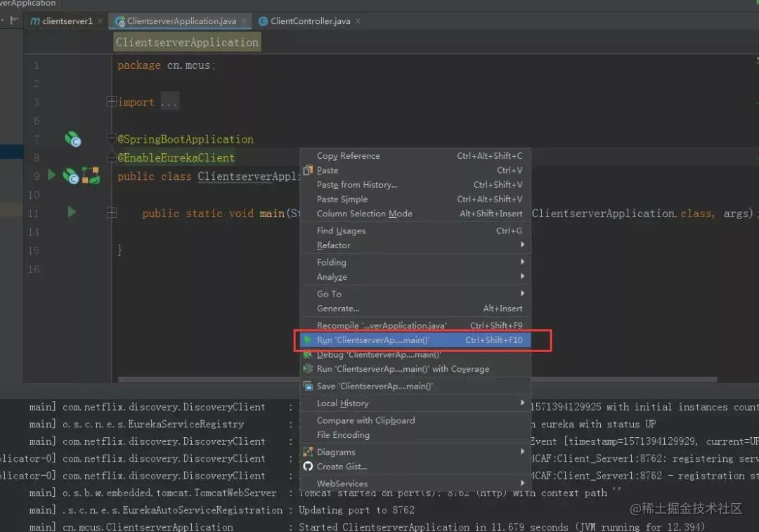Open ClientController.java tab
Viewport: 759px width, 532px height.
click(310, 21)
